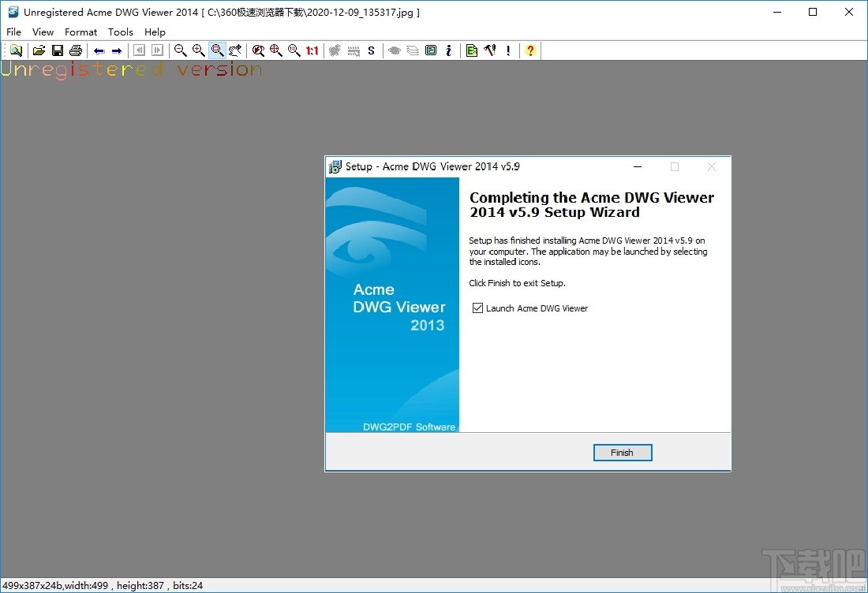This screenshot has height=593, width=868.
Task: Go forward using the right arrow icon
Action: tap(117, 50)
